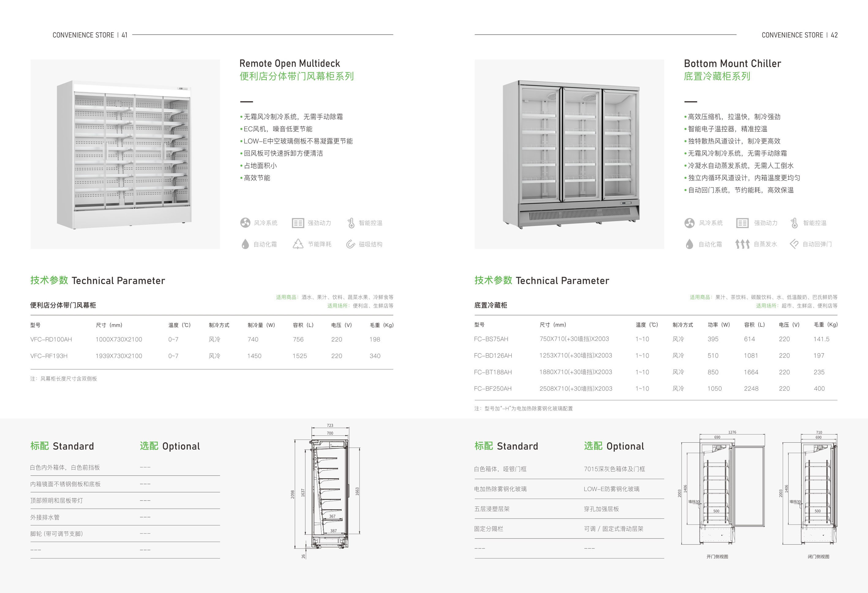This screenshot has width=868, height=593.
Task: Click the 智能控温 thermometer icon on page 42
Action: point(794,223)
